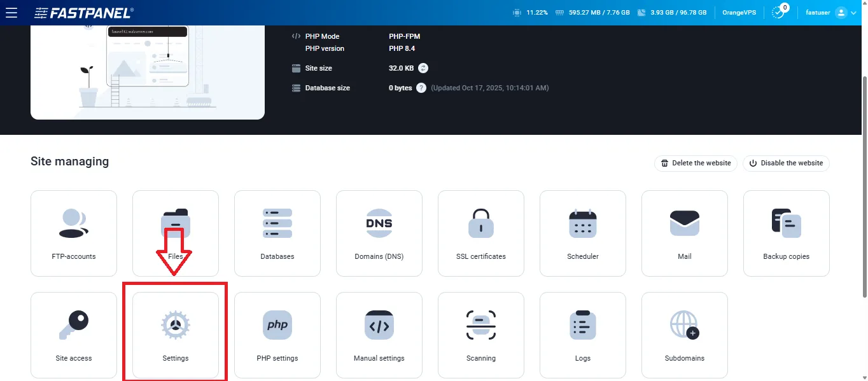
Task: Open Backup copies tile
Action: pos(787,233)
